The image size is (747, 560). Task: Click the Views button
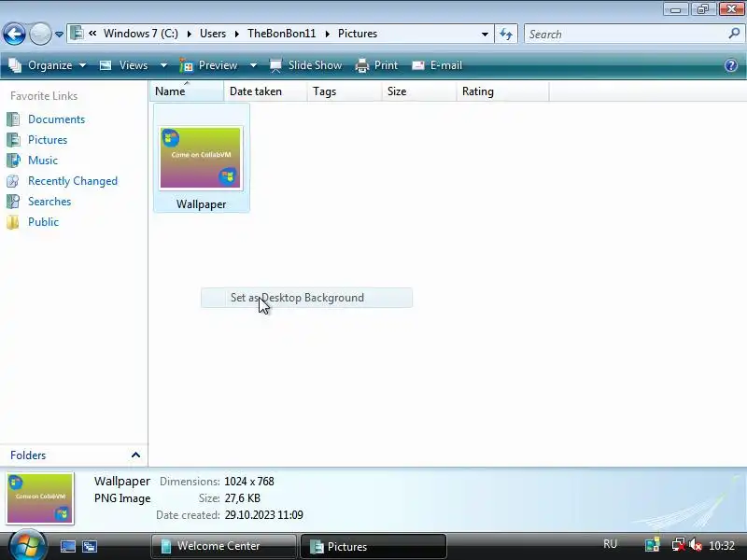[x=124, y=65]
